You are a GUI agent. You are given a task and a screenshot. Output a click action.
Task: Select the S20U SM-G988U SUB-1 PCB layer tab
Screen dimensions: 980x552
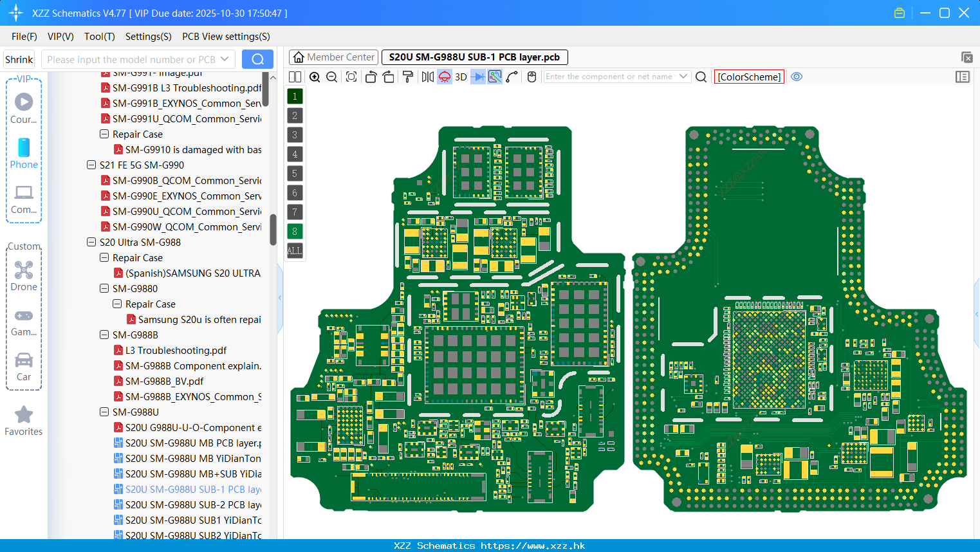coord(475,57)
